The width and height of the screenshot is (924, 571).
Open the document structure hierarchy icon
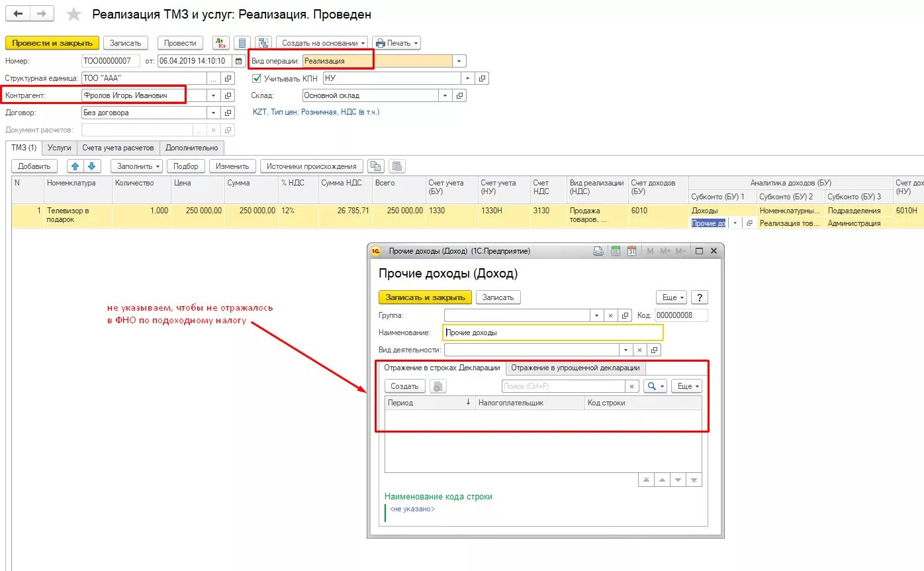263,43
